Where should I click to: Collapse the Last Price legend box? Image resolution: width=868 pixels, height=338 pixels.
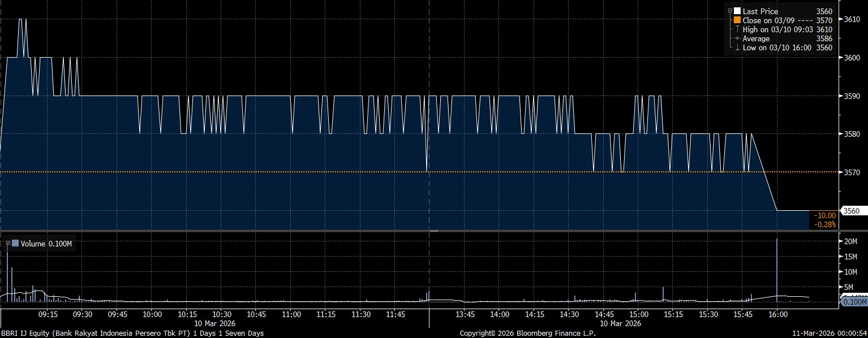point(730,11)
